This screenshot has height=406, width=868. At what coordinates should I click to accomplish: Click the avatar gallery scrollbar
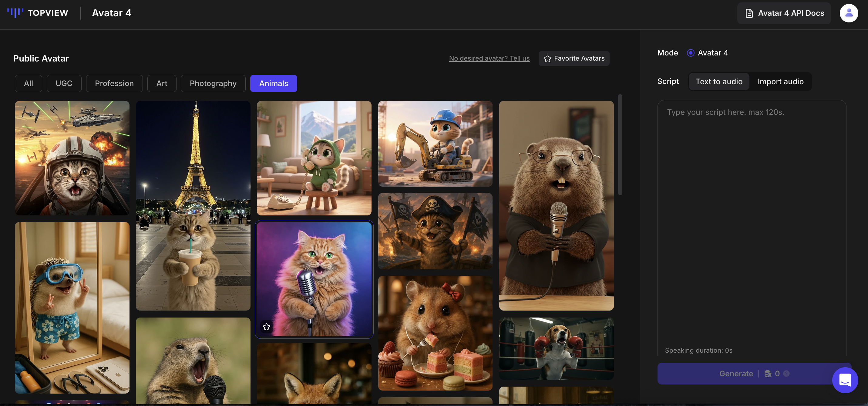(x=620, y=145)
